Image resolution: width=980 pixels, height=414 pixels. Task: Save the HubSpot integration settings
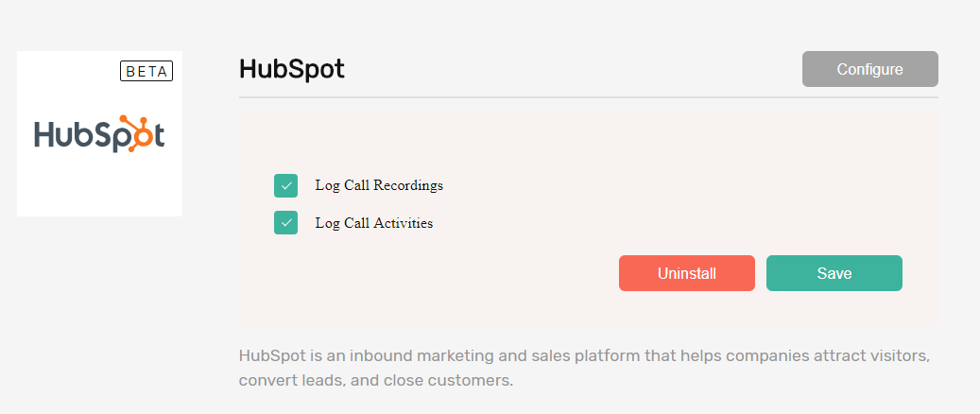[834, 273]
